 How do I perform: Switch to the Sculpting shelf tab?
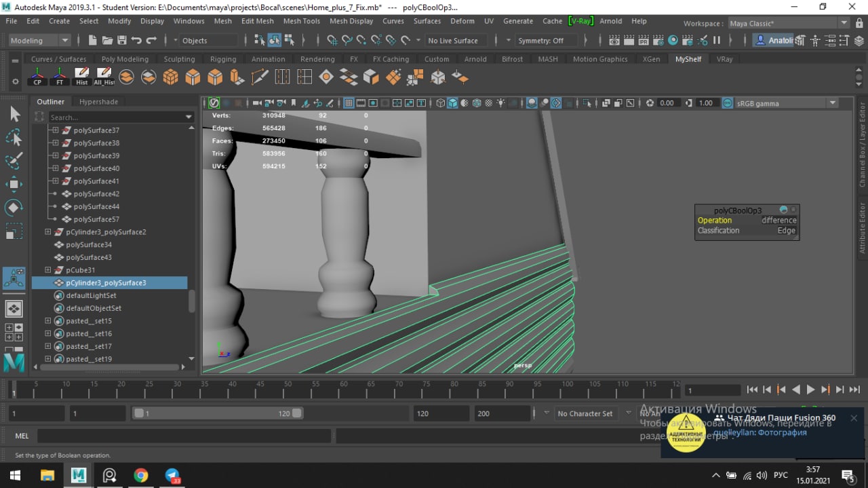(x=179, y=59)
